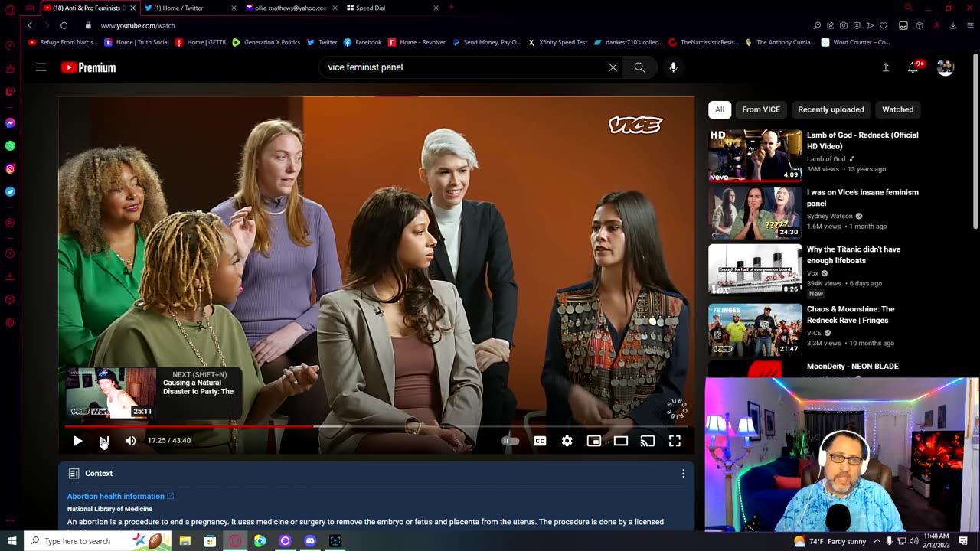Reload the current page
The width and height of the screenshot is (980, 551).
[x=64, y=25]
